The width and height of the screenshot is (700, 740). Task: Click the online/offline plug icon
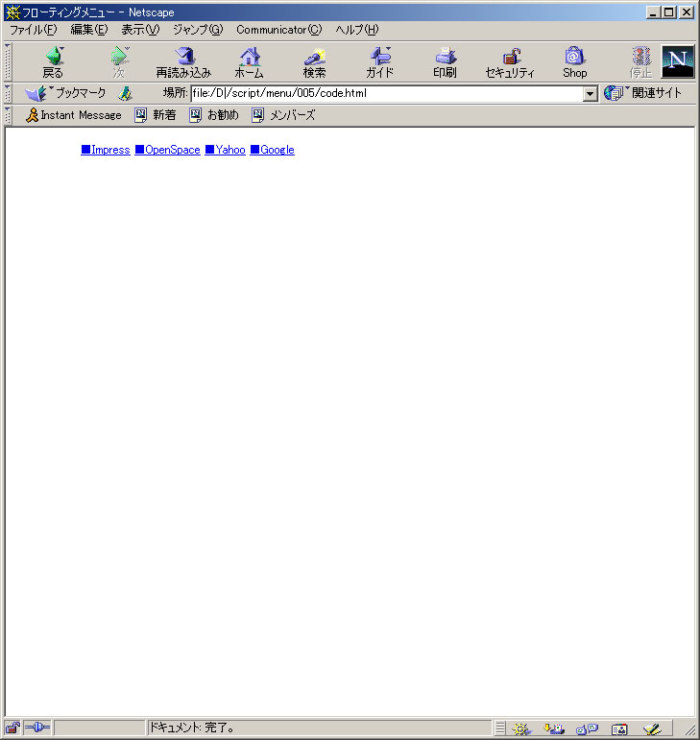(x=37, y=728)
